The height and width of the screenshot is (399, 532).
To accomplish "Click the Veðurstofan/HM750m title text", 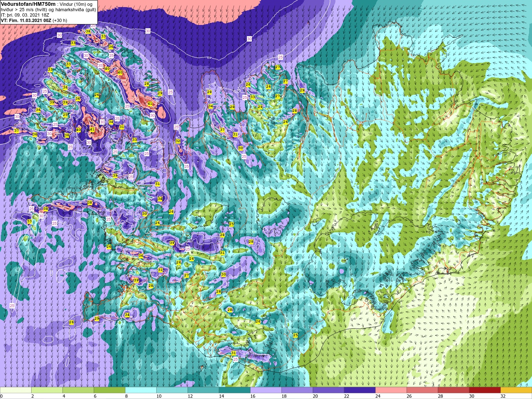I will click(x=28, y=4).
